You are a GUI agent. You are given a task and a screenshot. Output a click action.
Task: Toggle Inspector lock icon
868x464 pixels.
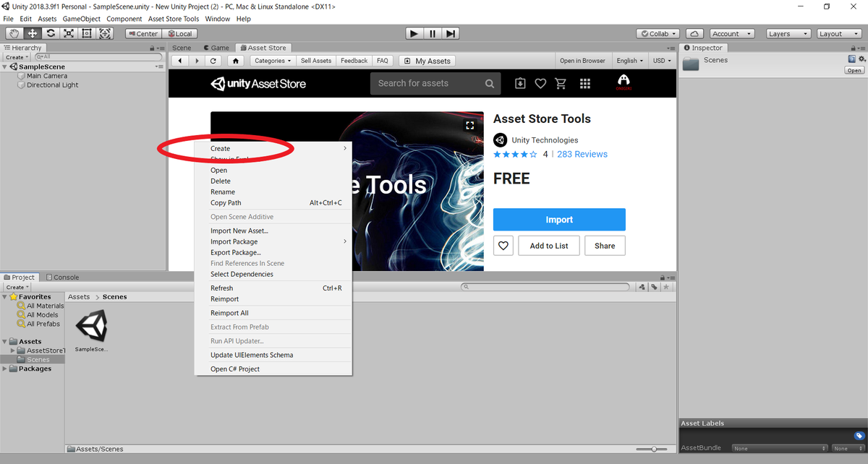(854, 48)
